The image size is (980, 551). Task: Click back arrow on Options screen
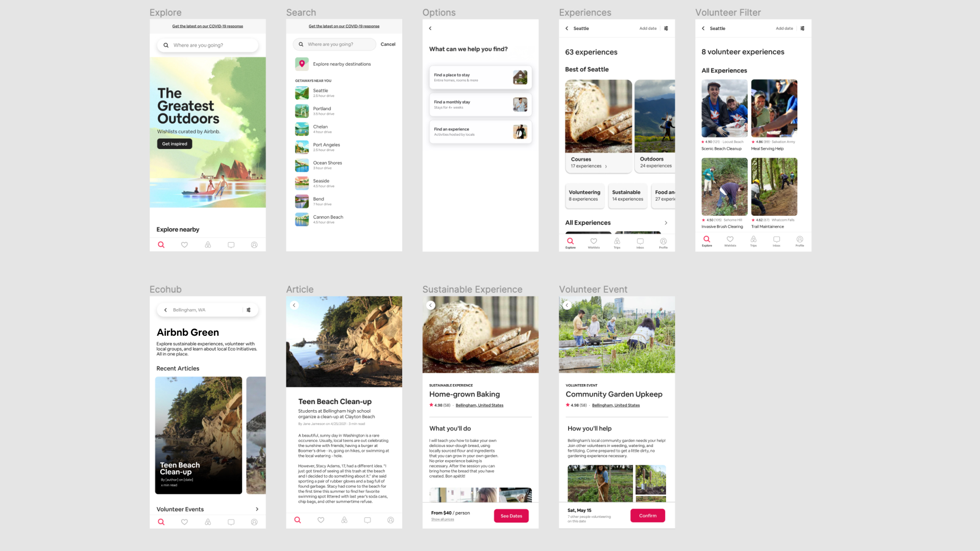pos(430,29)
